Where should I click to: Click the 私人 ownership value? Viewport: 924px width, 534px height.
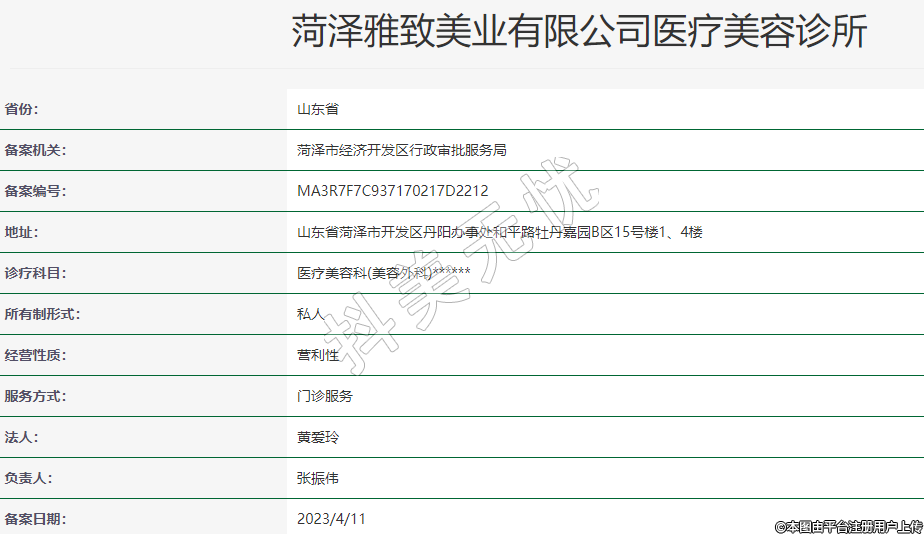[x=311, y=314]
